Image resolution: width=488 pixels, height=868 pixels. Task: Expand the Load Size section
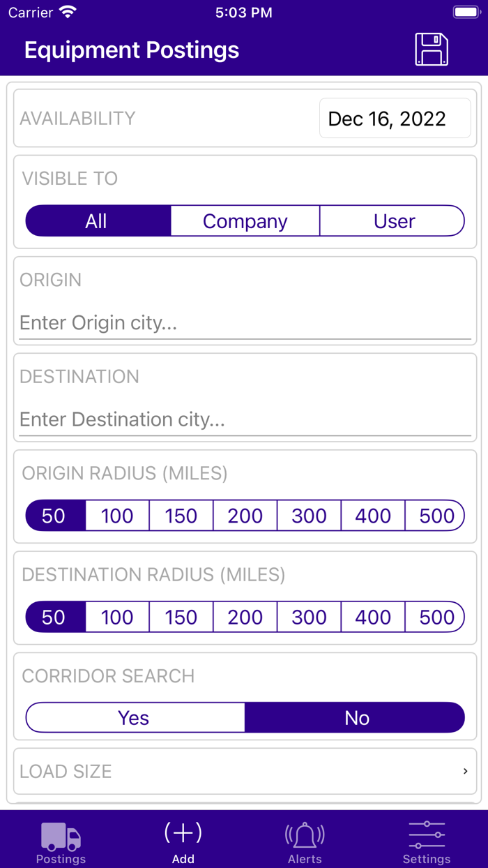tap(244, 771)
